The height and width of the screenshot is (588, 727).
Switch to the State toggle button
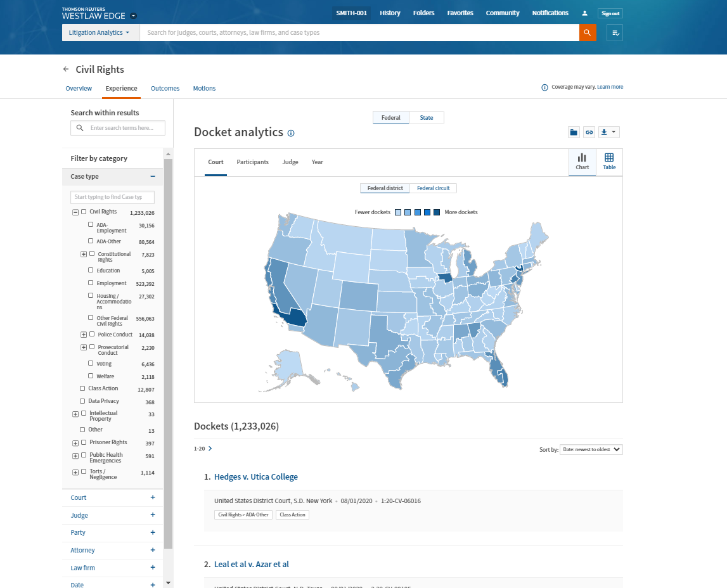coord(427,118)
